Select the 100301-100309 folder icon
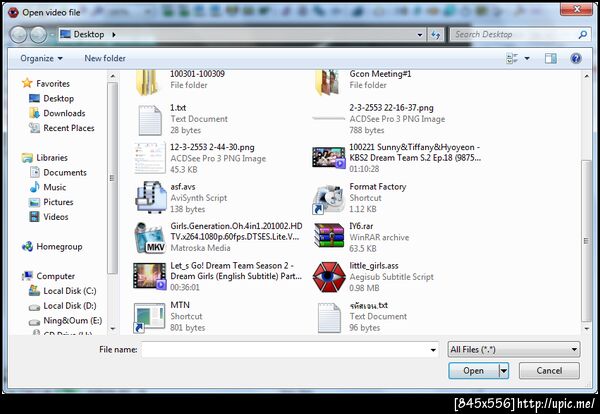The height and width of the screenshot is (414, 600). pyautogui.click(x=147, y=82)
